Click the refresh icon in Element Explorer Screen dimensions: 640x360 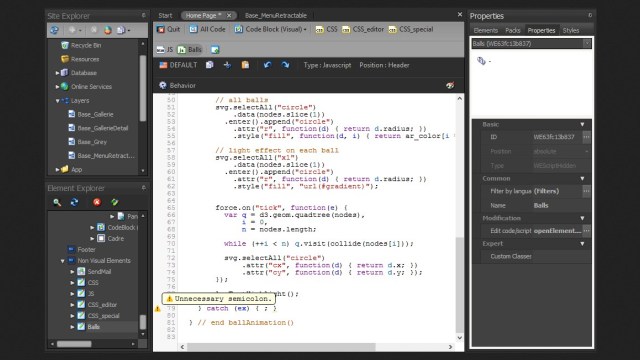[x=74, y=202]
